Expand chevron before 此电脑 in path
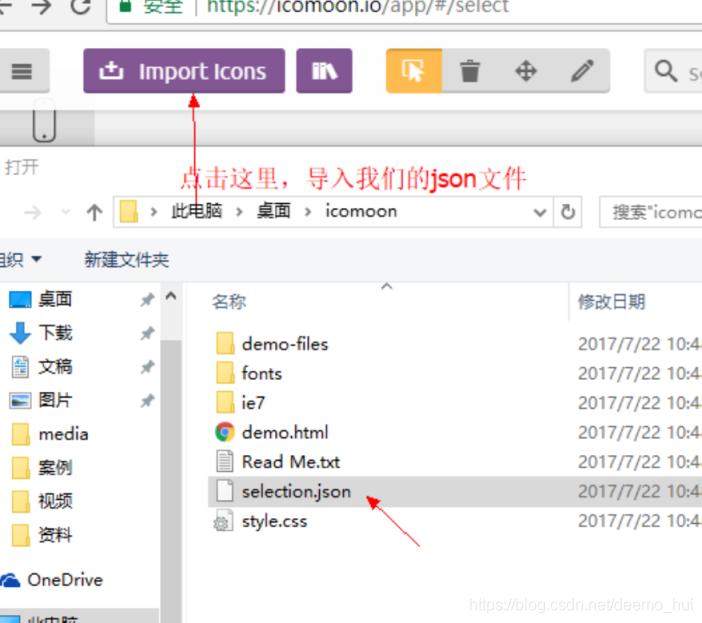 click(x=154, y=211)
